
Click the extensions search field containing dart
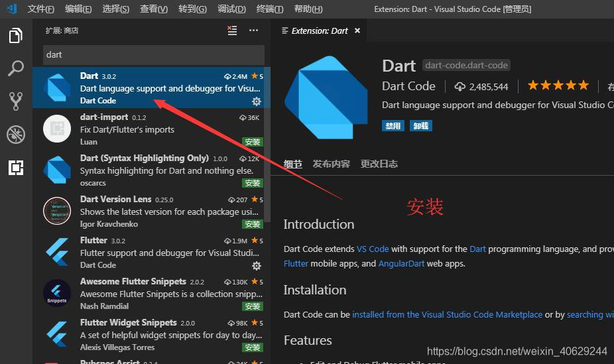coord(154,55)
